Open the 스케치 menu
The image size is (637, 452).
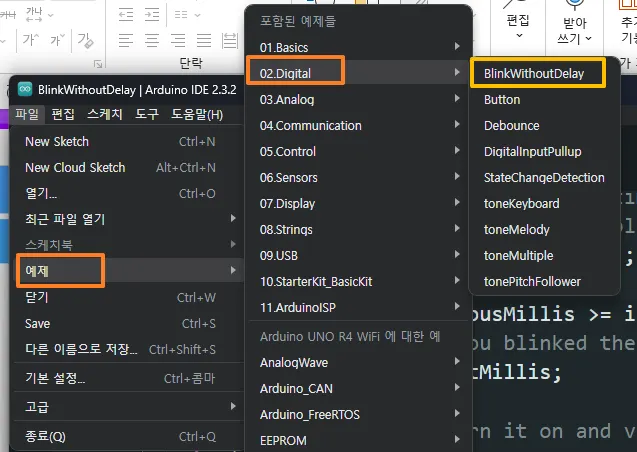[105, 114]
